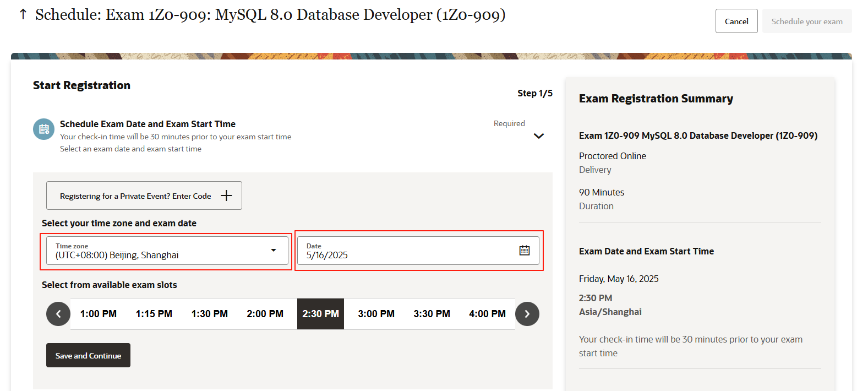868x391 pixels.
Task: Click the Exam 1Z0-909 MySQL summary title
Action: click(x=698, y=135)
